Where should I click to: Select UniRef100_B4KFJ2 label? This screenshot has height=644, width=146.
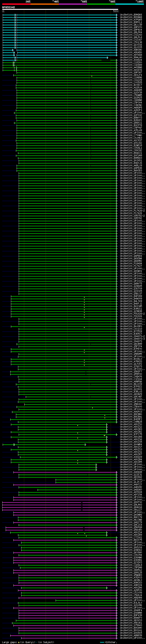pyautogui.click(x=131, y=304)
